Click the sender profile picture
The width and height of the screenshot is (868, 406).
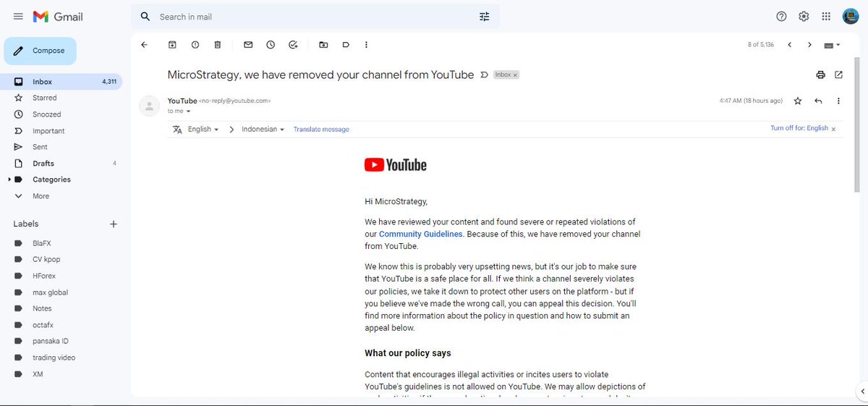149,106
